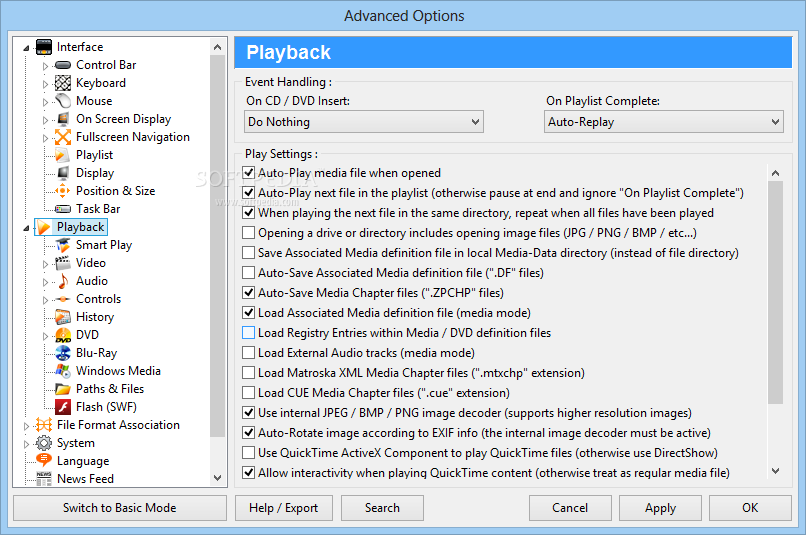806x535 pixels.
Task: Click the Play Settings scroll down arrow
Action: [x=775, y=471]
